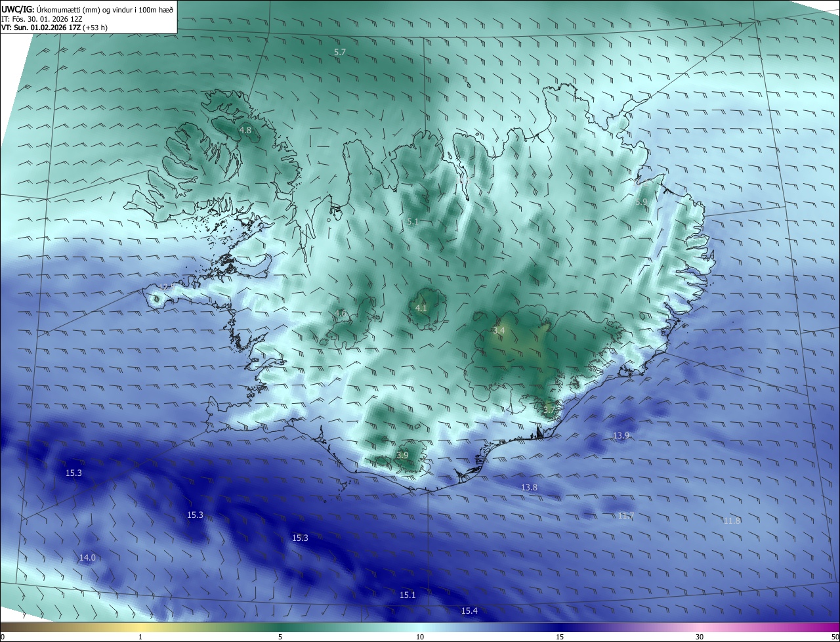Click the 3.7 value label near the southeast coast

(549, 410)
